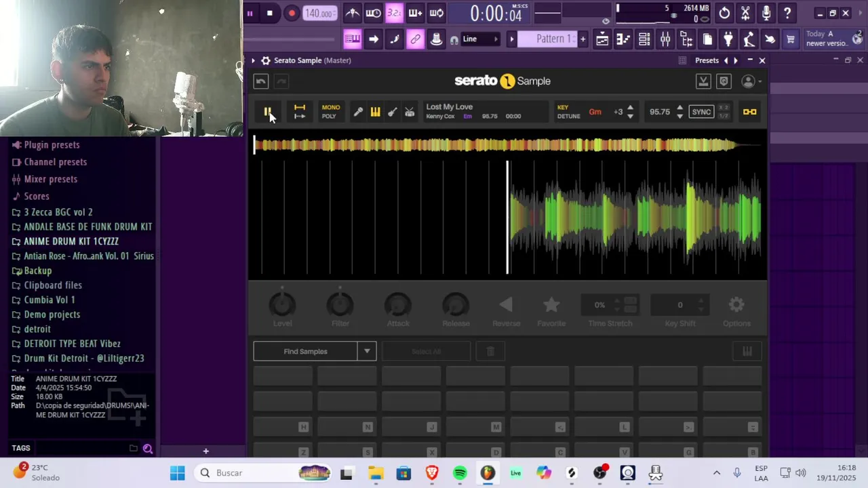The image size is (868, 488).
Task: Click the pad labeled H
Action: [x=283, y=426]
